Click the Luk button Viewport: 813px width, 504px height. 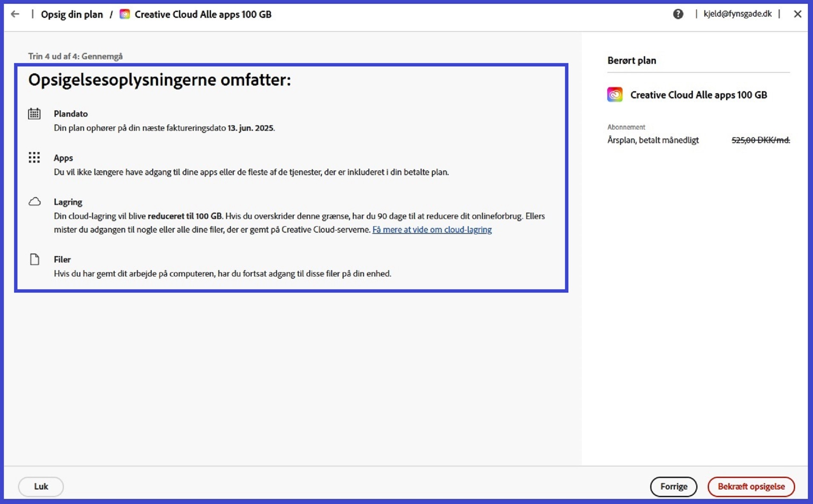41,487
